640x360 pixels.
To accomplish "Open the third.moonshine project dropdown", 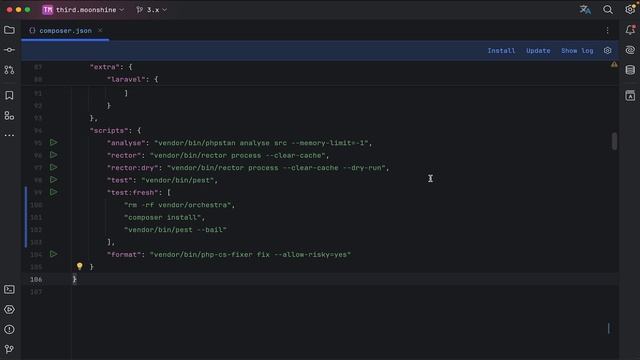I will (83, 10).
